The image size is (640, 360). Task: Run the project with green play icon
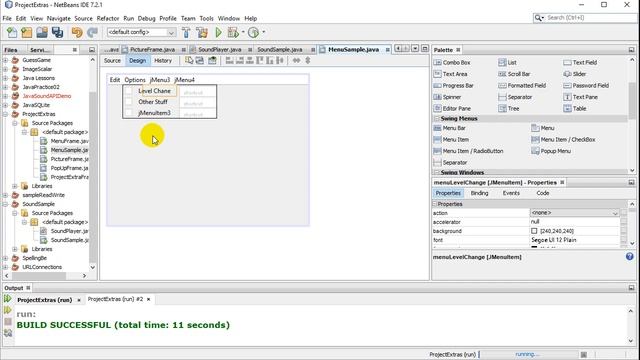(218, 32)
